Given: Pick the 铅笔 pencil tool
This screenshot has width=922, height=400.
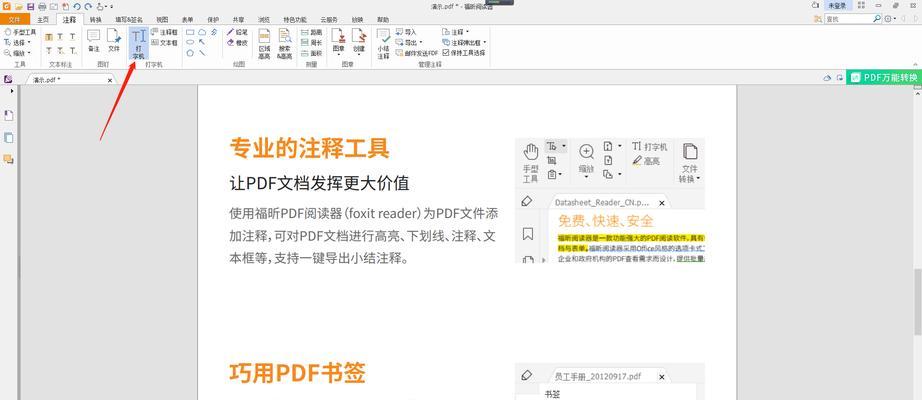Looking at the screenshot, I should pos(238,32).
